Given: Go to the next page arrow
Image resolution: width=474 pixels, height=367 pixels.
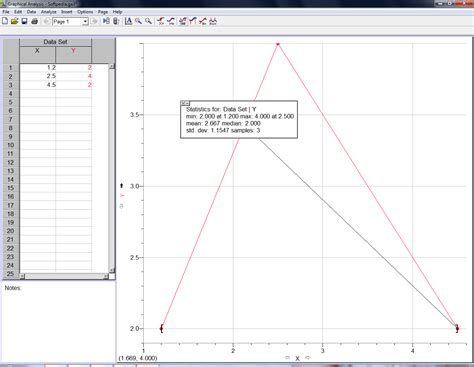Looking at the screenshot, I should coord(95,21).
